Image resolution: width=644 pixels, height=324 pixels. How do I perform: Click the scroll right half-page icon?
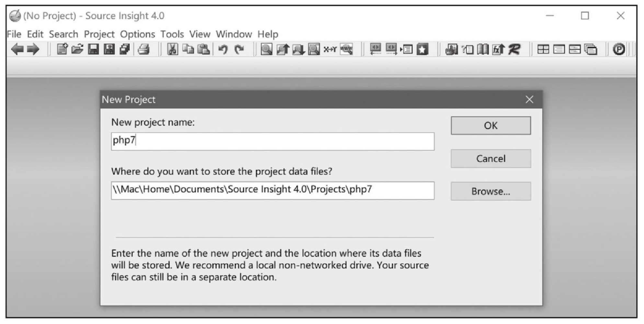(x=391, y=49)
